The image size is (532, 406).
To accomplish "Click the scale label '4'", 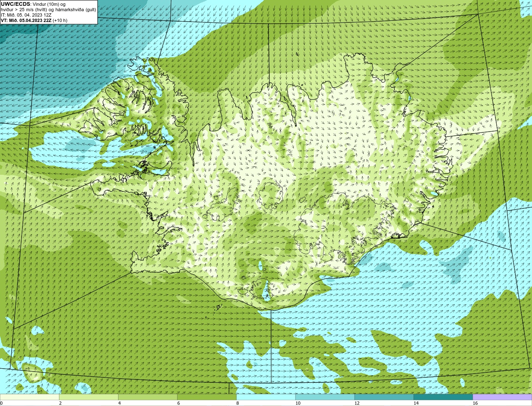I will click(119, 403).
